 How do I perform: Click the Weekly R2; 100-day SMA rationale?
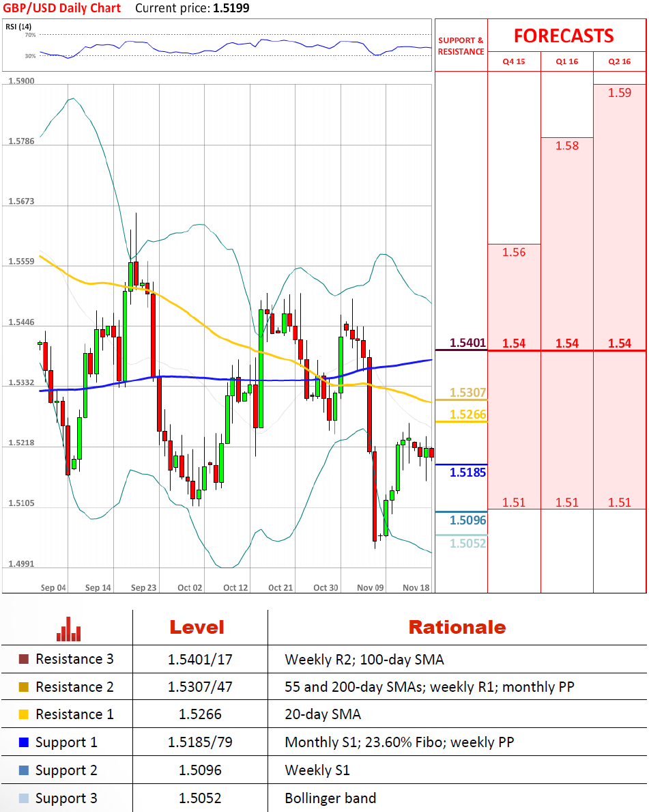tap(364, 660)
